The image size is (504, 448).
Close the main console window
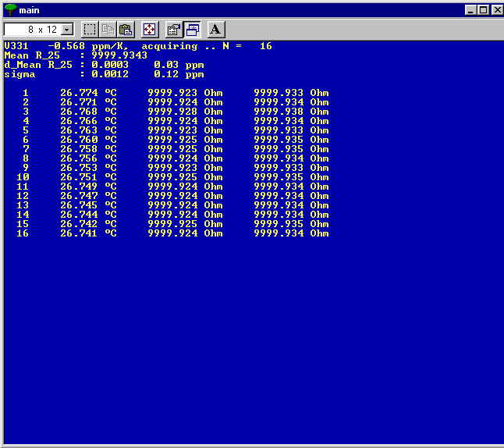click(495, 10)
